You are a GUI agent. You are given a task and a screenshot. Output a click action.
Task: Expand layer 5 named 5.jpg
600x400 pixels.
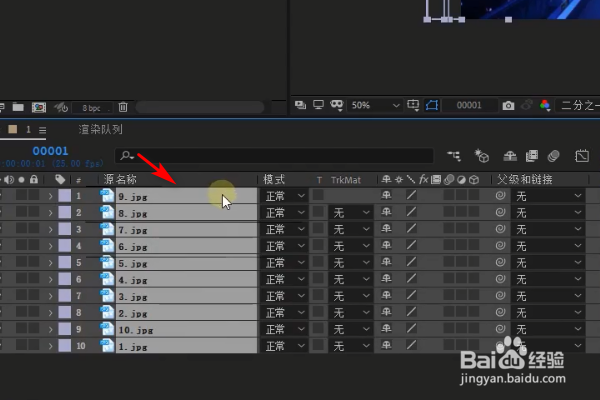(x=50, y=263)
